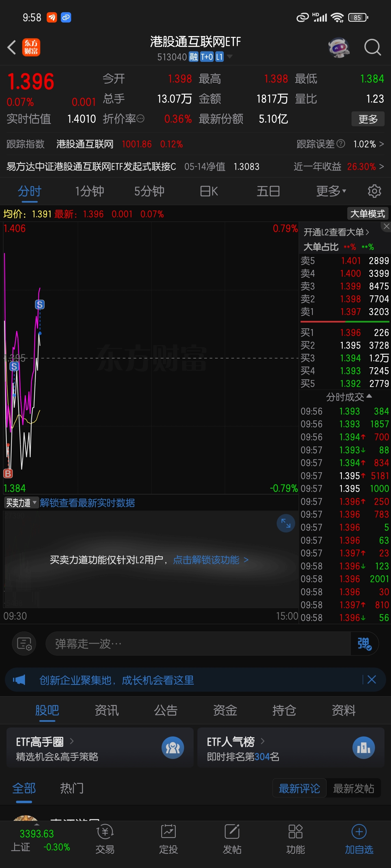
Task: Open the robot assistant avatar
Action: pyautogui.click(x=339, y=47)
